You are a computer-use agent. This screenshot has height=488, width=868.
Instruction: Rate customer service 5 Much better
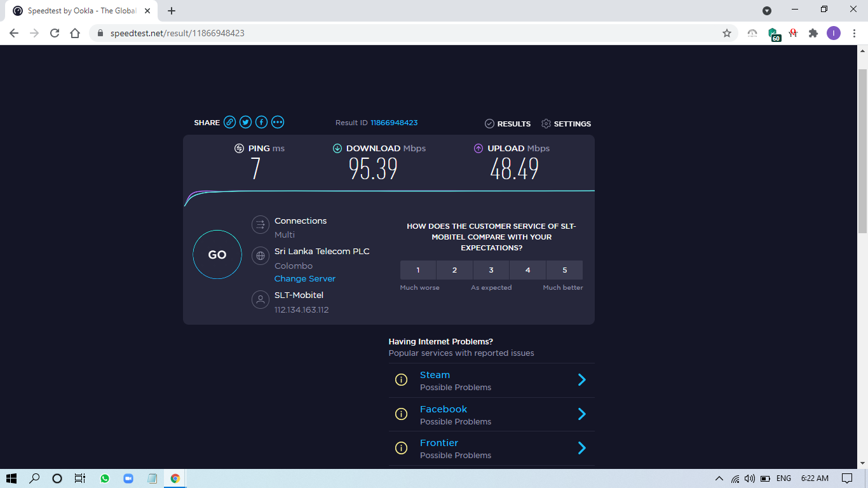(564, 270)
